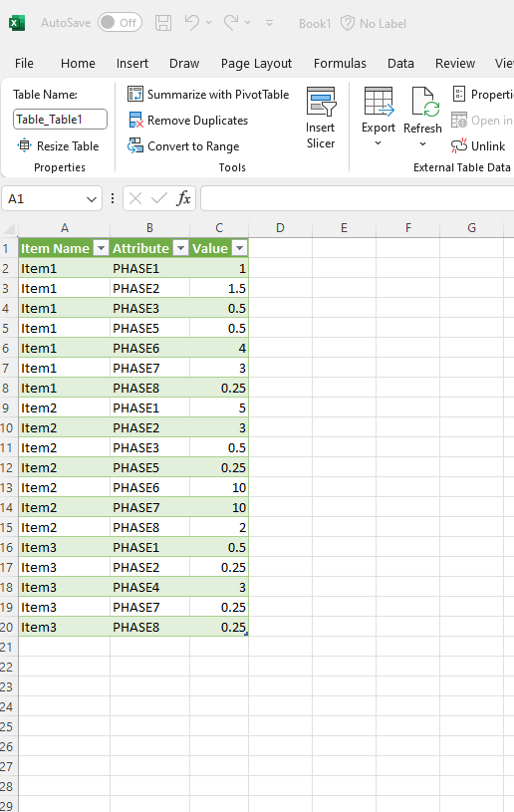Open the Formulas tab

[x=340, y=63]
